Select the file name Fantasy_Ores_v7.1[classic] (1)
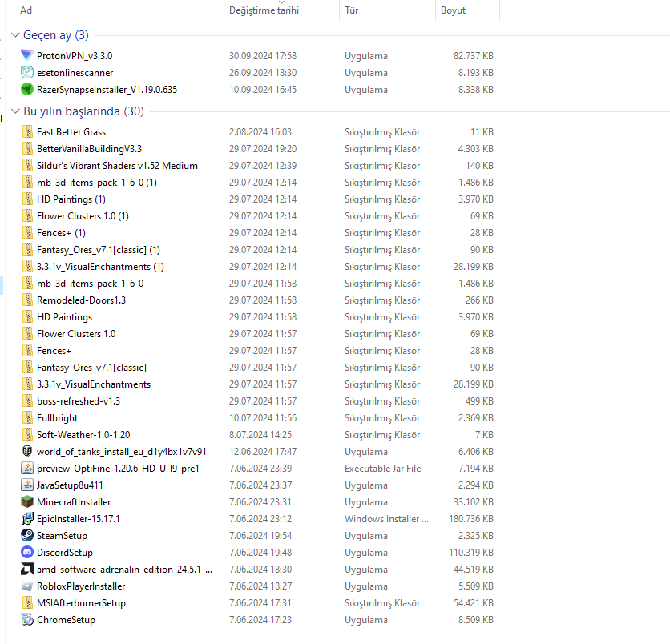The image size is (670, 644). pyautogui.click(x=99, y=250)
